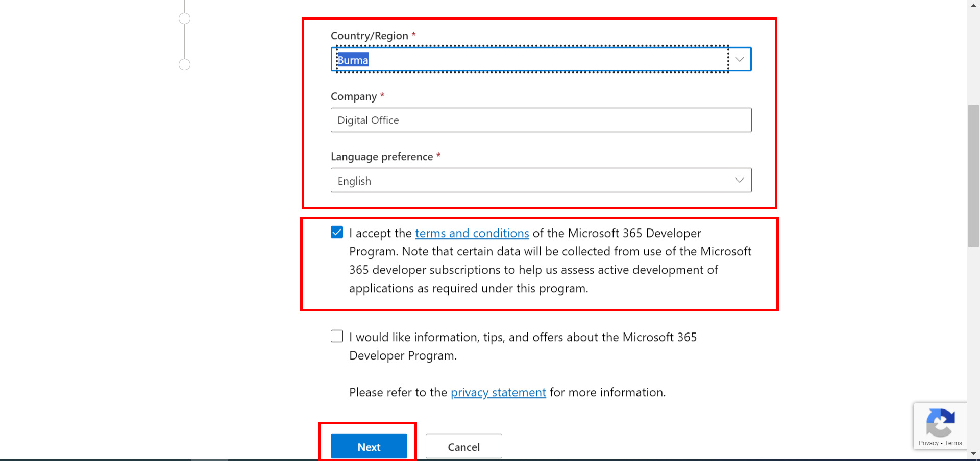Click the Company label text

click(354, 96)
